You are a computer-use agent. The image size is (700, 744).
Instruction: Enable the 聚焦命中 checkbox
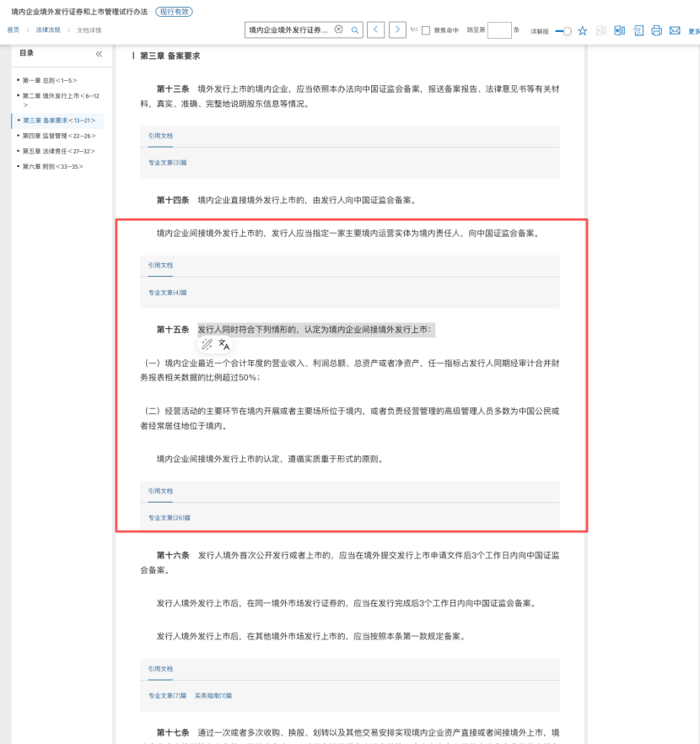(426, 30)
